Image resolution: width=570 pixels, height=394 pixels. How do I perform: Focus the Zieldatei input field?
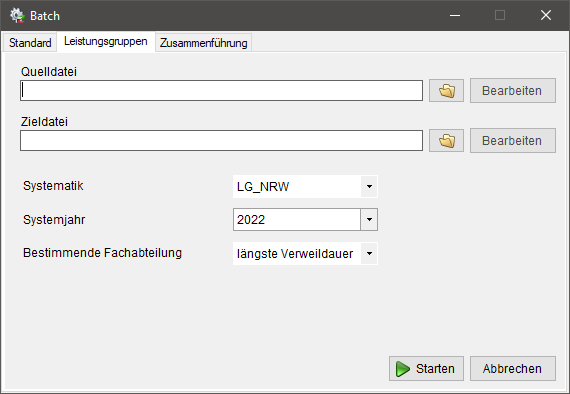tap(221, 140)
